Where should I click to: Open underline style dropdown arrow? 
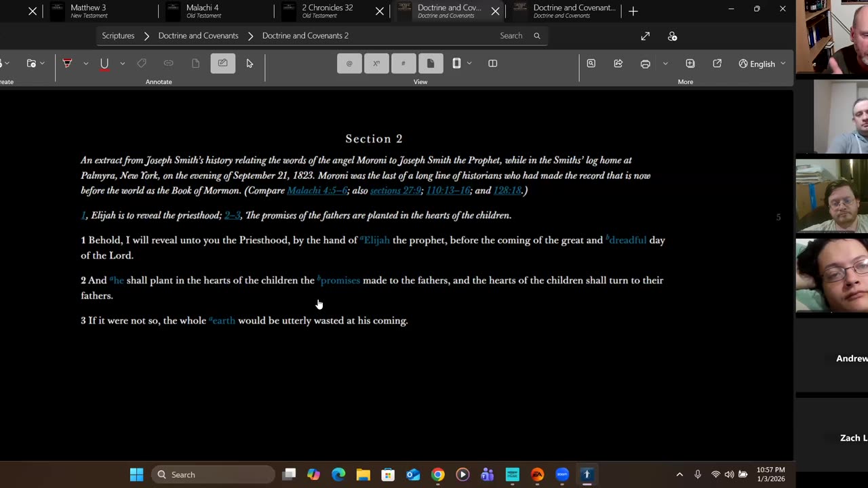pyautogui.click(x=122, y=64)
